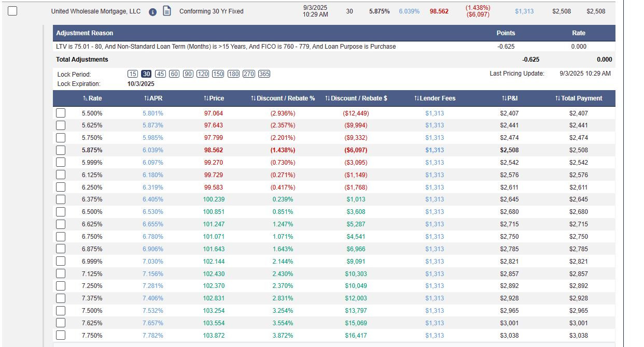Image resolution: width=644 pixels, height=347 pixels.
Task: Open lender fees for the 5.500% rate row
Action: click(435, 113)
